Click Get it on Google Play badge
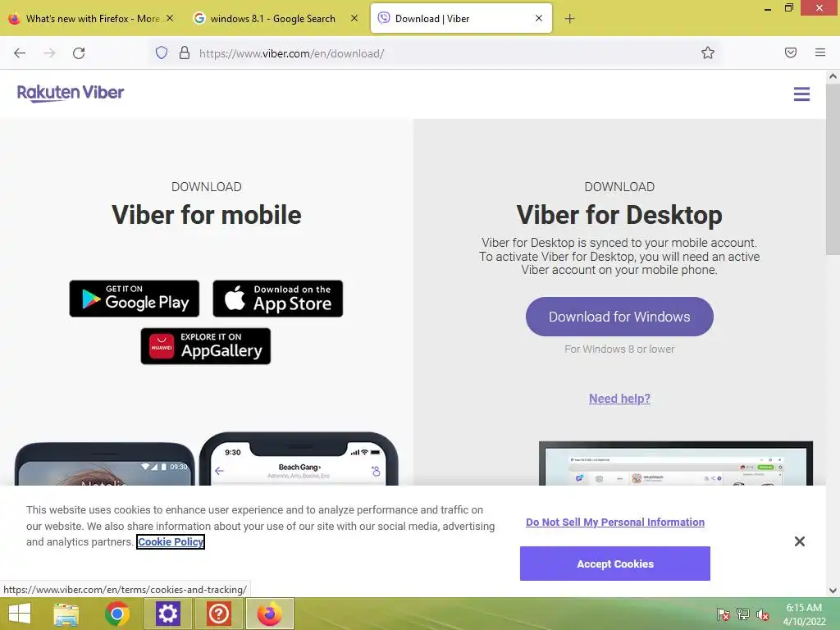840x630 pixels. coord(134,299)
